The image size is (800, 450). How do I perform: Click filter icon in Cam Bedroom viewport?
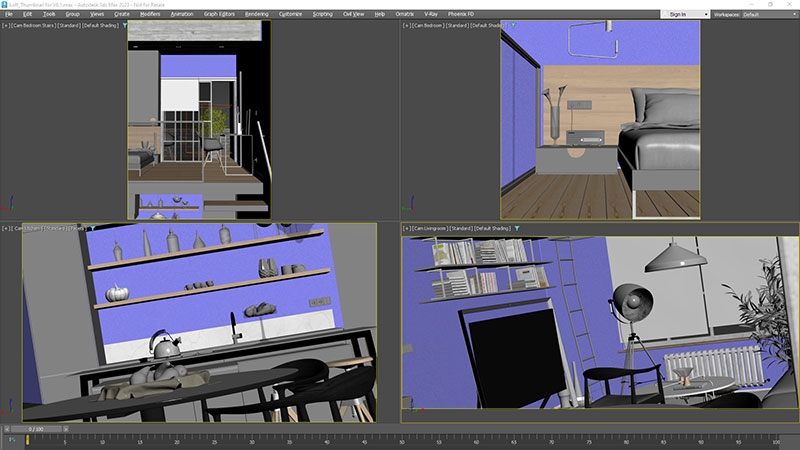[513, 26]
